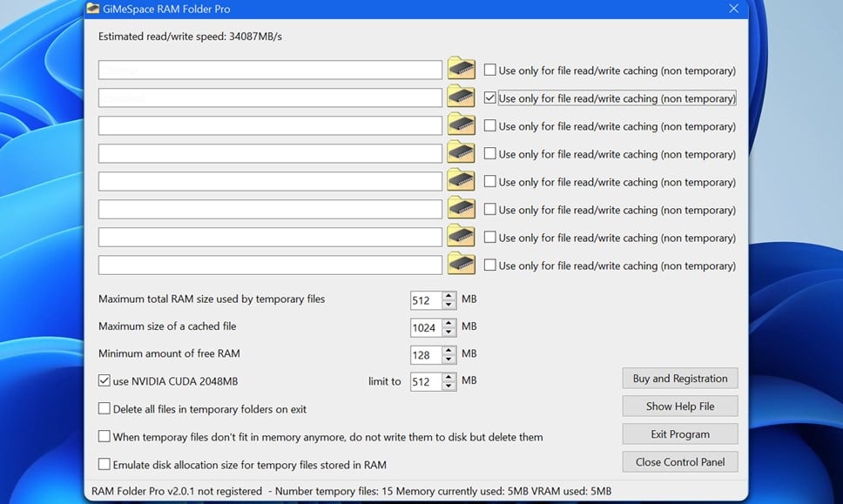Viewport: 843px width, 504px height.
Task: Decrease Maximum total RAM size with down arrow
Action: pyautogui.click(x=448, y=305)
